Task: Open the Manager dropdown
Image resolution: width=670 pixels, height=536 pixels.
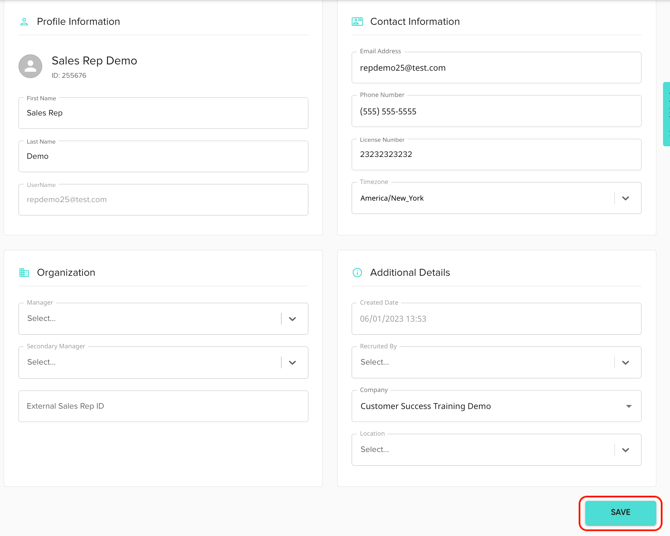Action: click(163, 319)
